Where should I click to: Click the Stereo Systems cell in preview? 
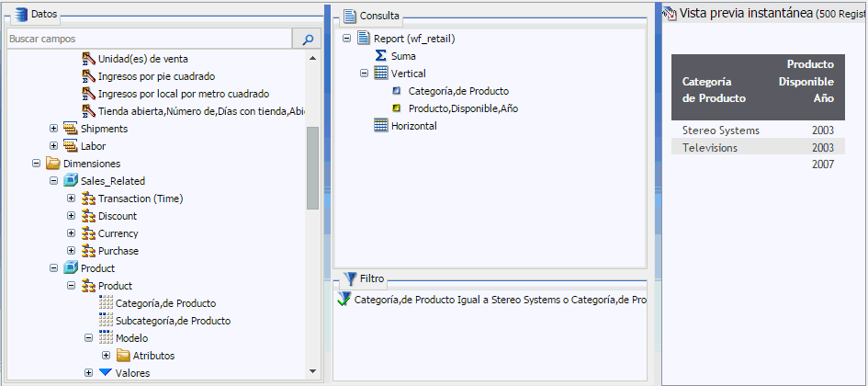(721, 131)
